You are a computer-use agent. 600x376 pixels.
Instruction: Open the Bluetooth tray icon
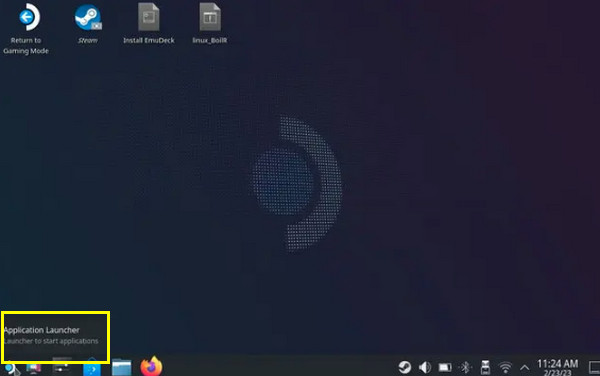click(x=465, y=368)
